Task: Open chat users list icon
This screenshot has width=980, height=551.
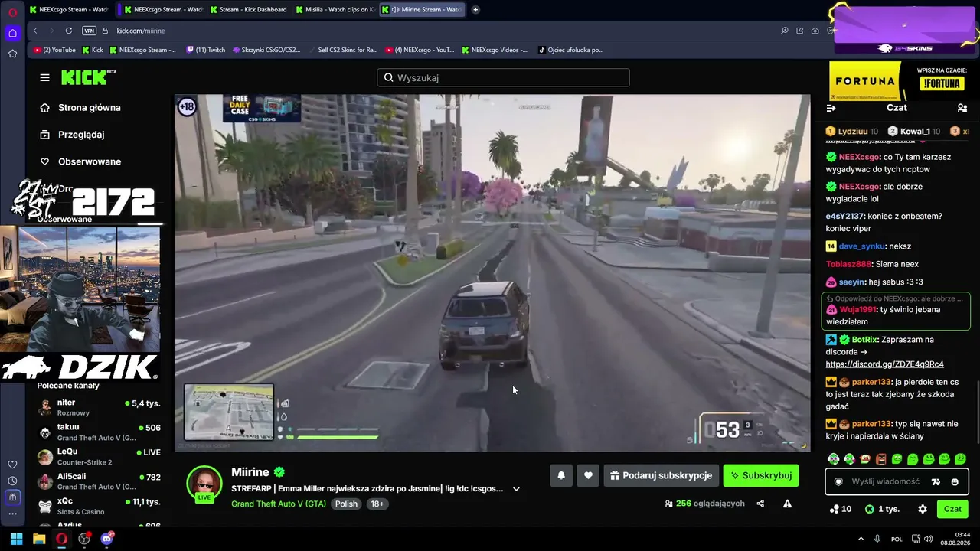Action: [962, 108]
